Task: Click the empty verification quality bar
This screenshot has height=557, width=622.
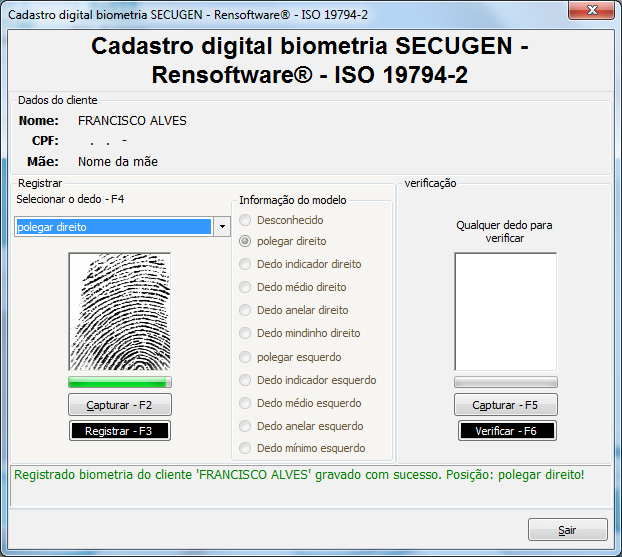Action: tap(506, 382)
